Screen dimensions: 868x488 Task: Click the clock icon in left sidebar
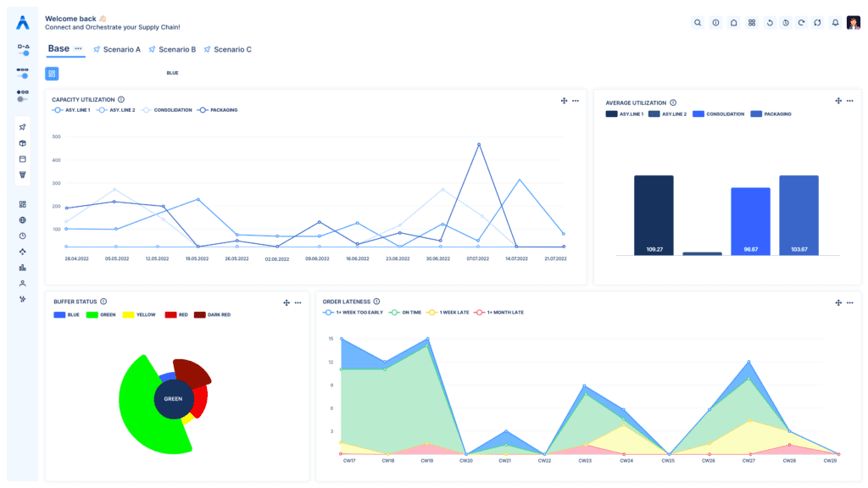[x=23, y=236]
